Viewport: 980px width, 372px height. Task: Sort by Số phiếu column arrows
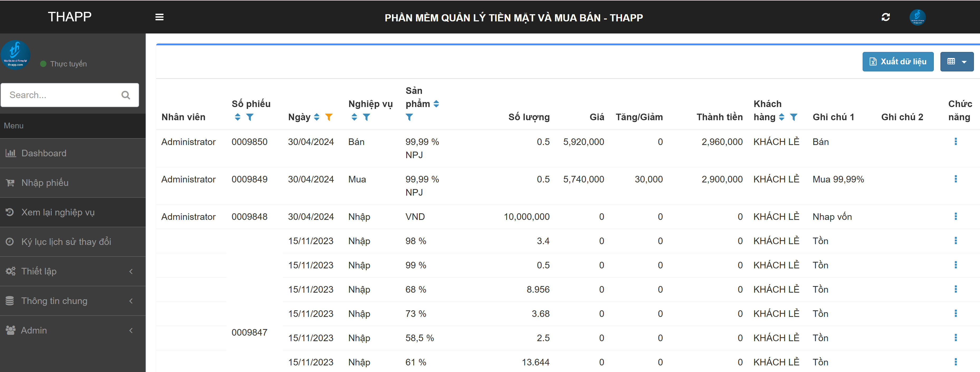click(238, 117)
